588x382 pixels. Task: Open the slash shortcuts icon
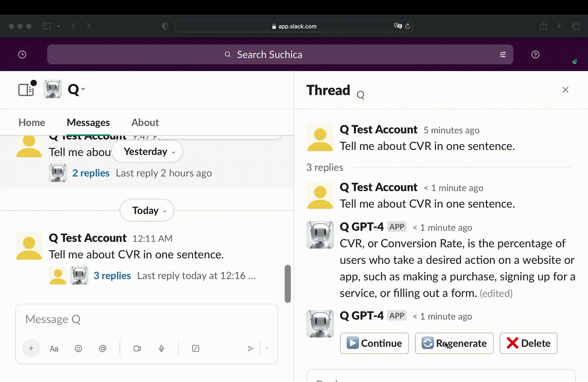point(195,348)
